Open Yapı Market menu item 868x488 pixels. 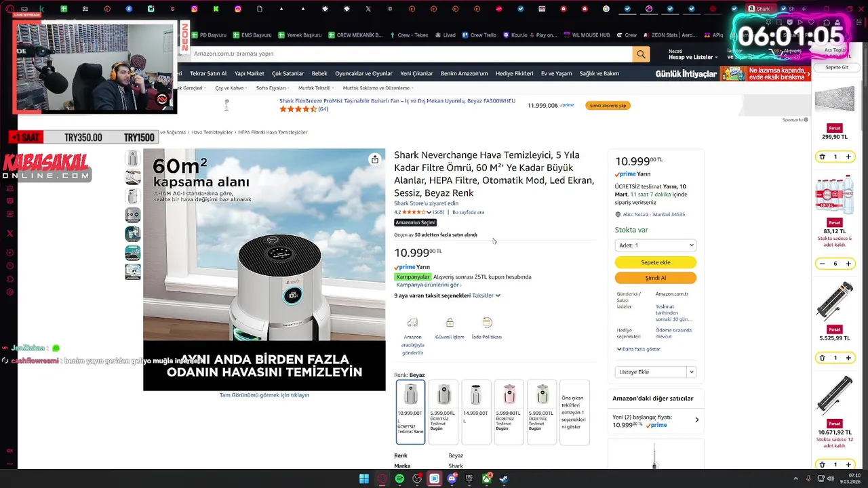[x=249, y=74]
